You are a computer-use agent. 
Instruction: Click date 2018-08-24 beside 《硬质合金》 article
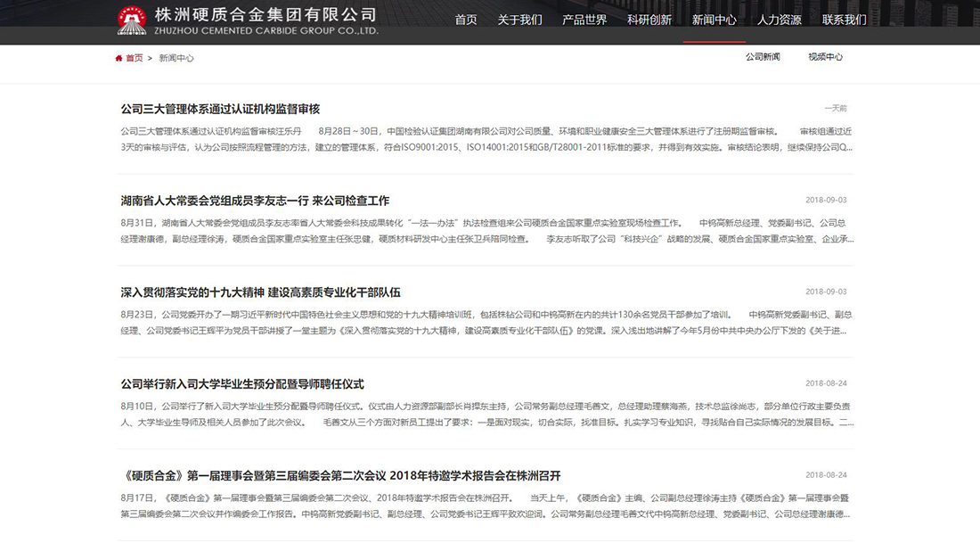point(826,475)
